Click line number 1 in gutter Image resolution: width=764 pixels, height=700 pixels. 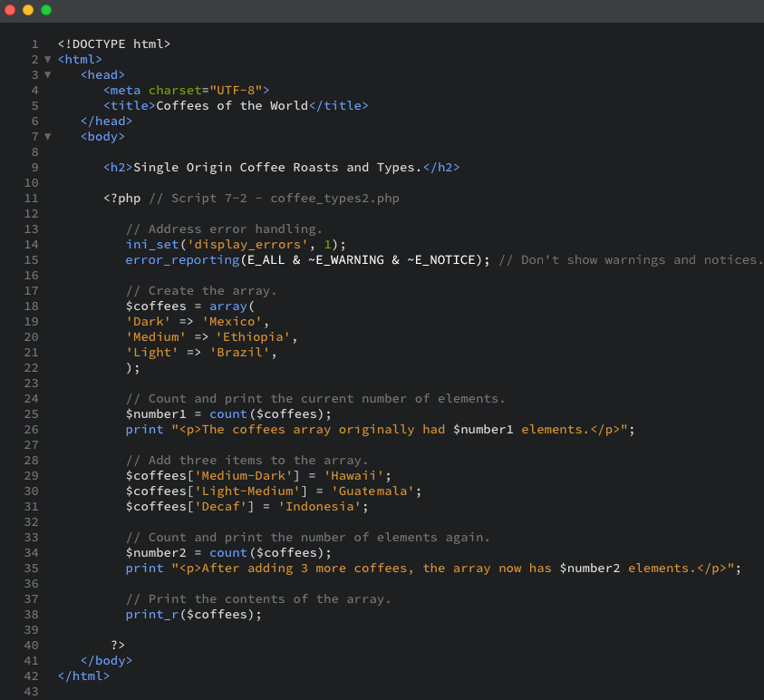coord(35,44)
